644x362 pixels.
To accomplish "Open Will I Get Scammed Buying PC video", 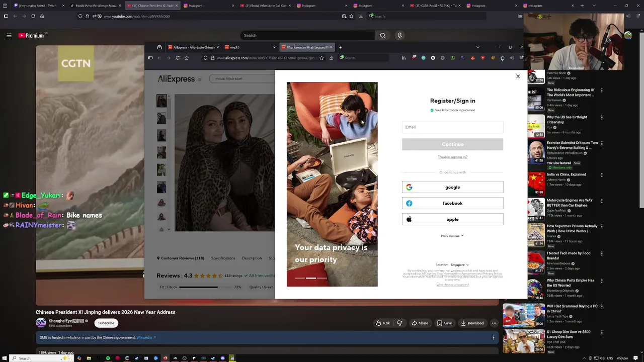I will pos(572,309).
